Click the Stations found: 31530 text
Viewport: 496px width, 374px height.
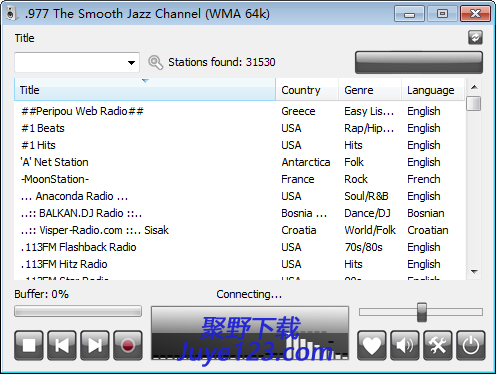tap(222, 62)
